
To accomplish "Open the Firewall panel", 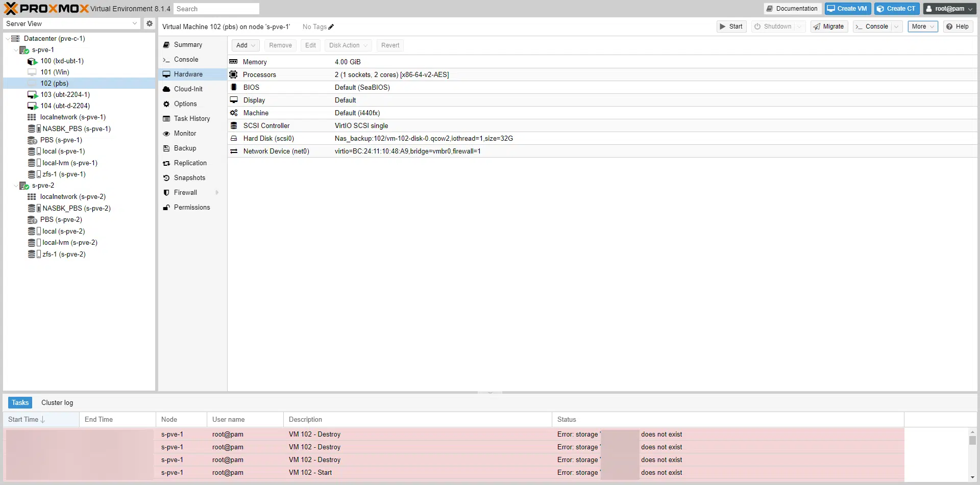I will [x=185, y=192].
